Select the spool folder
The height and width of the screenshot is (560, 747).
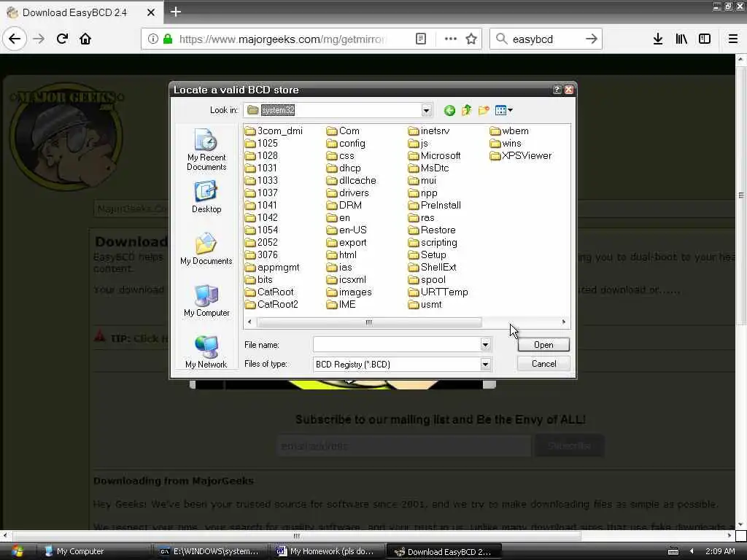427,279
